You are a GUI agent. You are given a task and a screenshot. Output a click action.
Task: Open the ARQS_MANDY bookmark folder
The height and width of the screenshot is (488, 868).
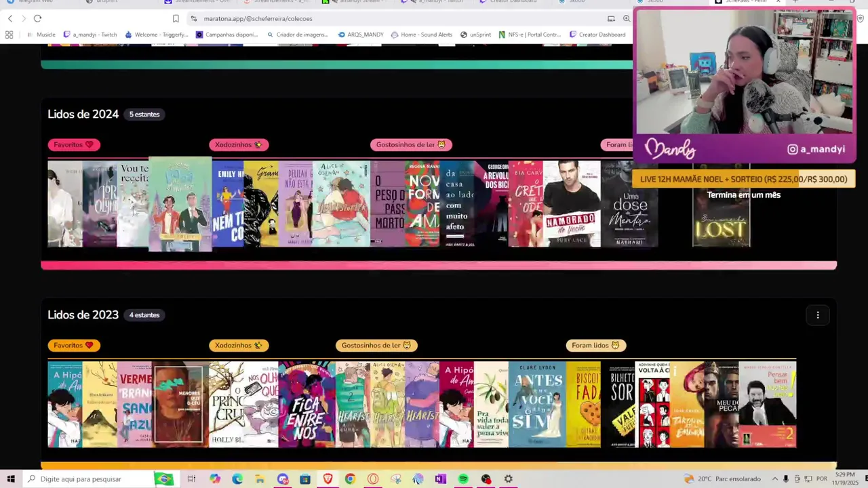click(361, 35)
